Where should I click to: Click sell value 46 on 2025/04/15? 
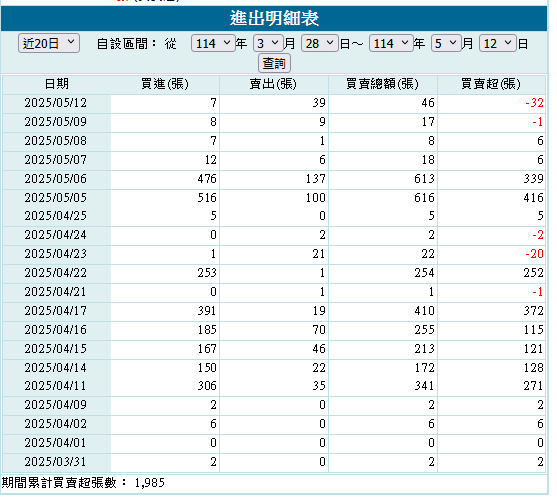point(319,349)
